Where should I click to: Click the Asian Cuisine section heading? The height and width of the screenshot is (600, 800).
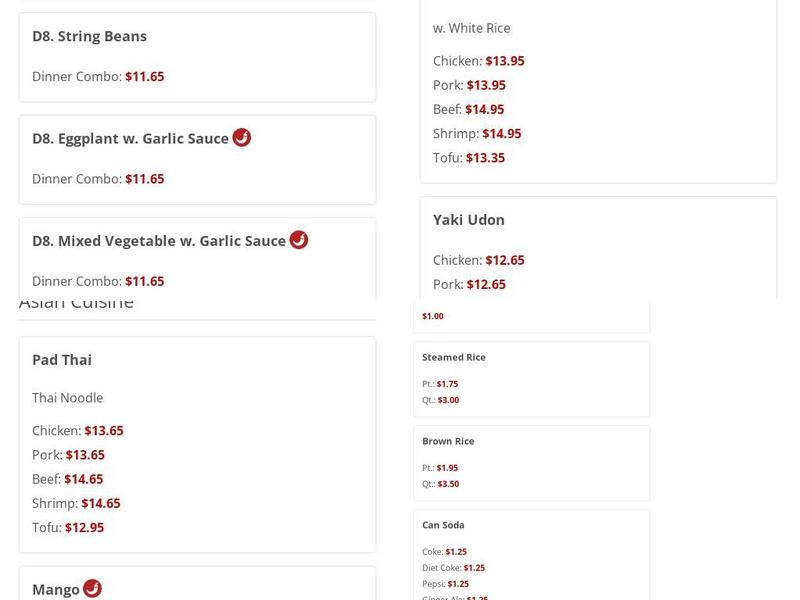pyautogui.click(x=76, y=304)
